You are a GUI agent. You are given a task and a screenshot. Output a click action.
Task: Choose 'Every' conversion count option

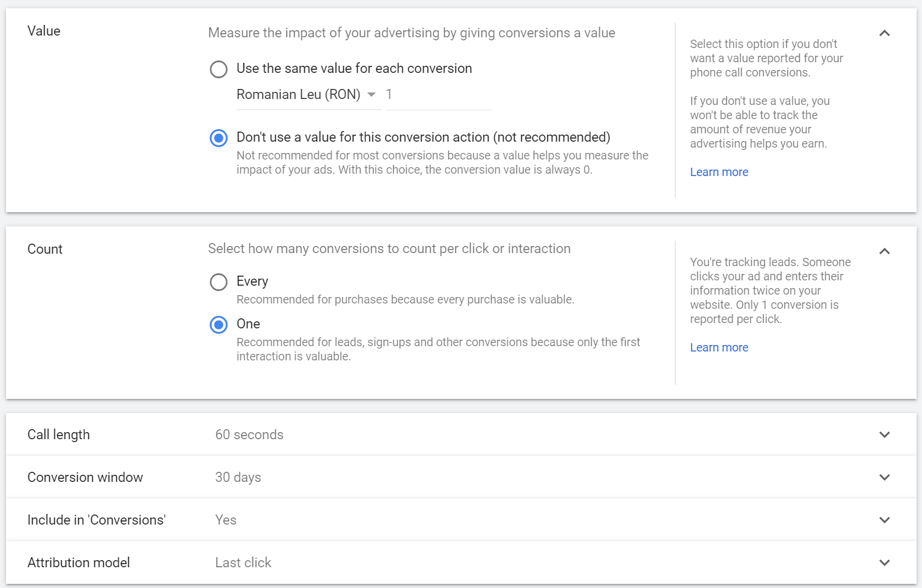pos(219,282)
